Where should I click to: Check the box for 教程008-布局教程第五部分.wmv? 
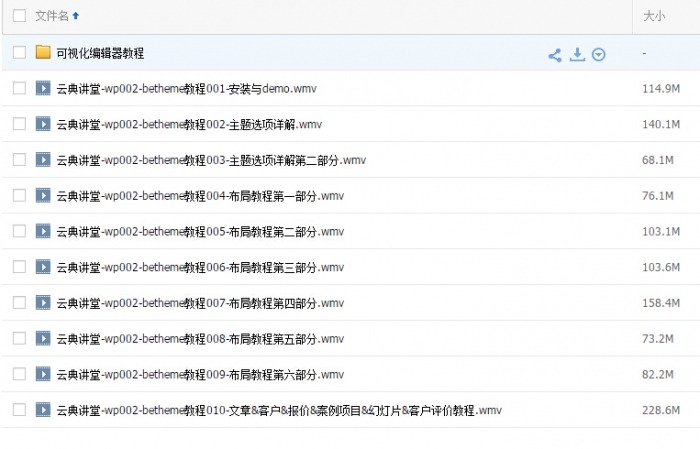(x=19, y=338)
